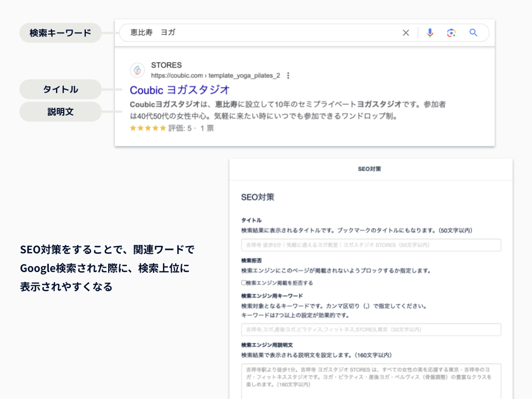Click the 検索エンジン用説明文 section label

tap(267, 345)
